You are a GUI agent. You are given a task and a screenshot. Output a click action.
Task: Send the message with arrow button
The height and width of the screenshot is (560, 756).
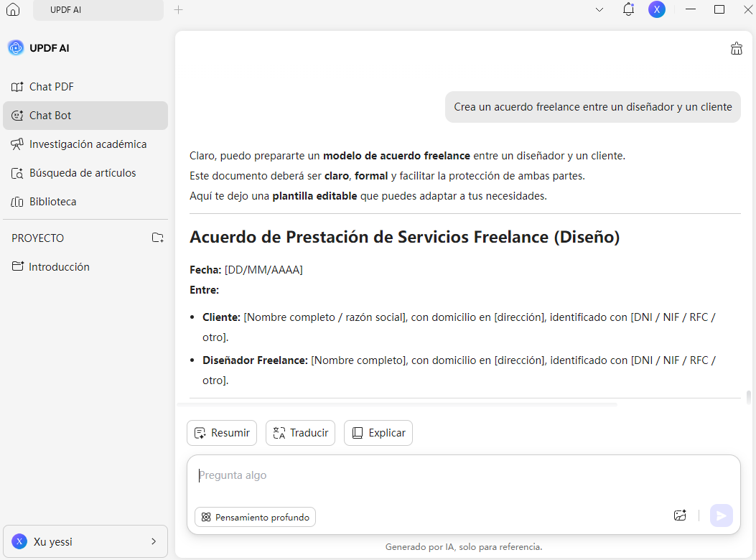(722, 515)
